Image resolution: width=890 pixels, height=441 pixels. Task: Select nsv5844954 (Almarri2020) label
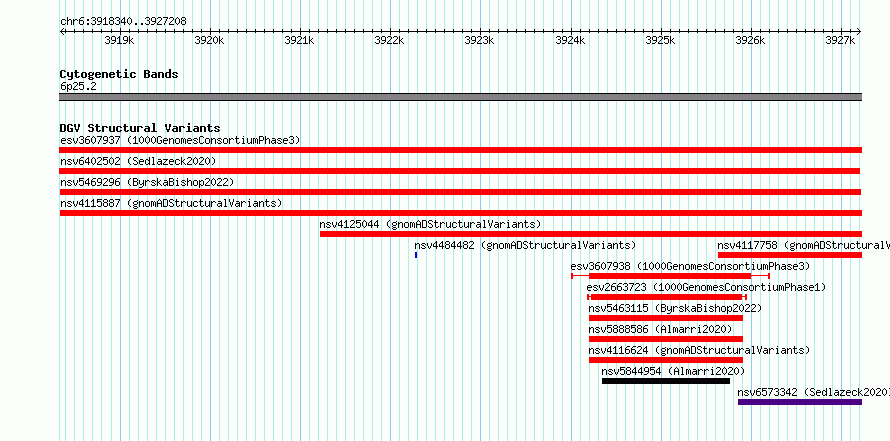(673, 371)
